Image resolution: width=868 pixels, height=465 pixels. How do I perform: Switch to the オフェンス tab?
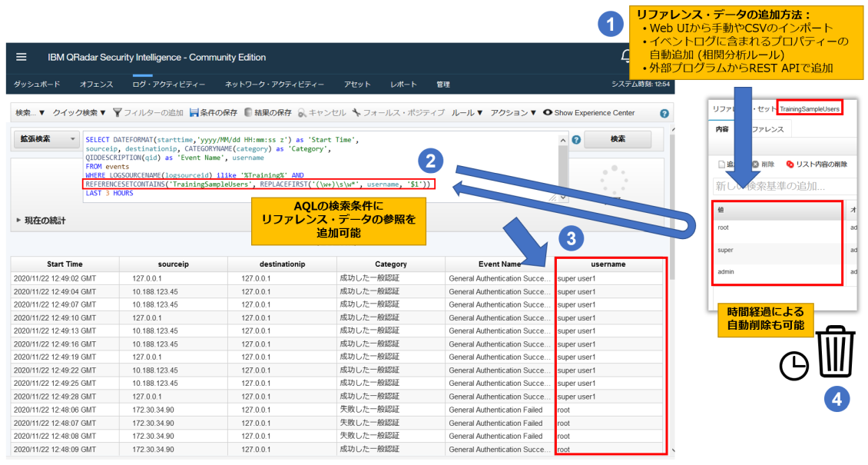pos(96,84)
